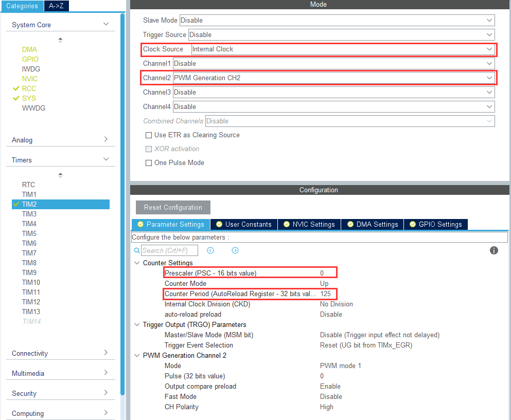Open the Channel3 dropdown
The image size is (511, 420).
click(333, 92)
